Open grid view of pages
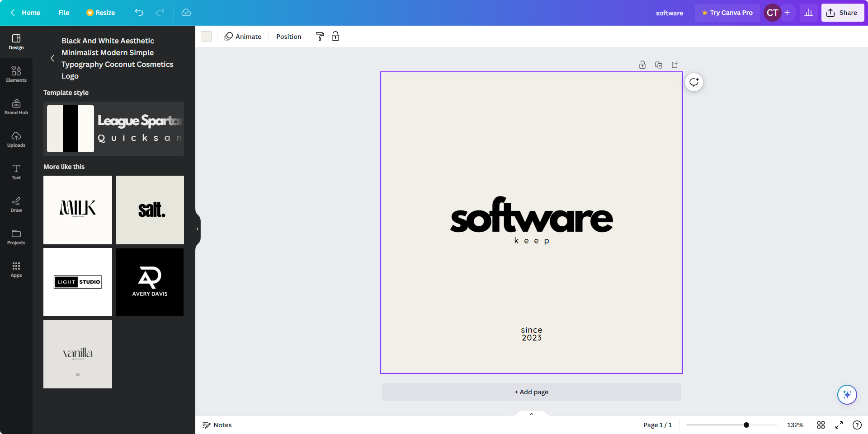The height and width of the screenshot is (434, 868). tap(821, 425)
